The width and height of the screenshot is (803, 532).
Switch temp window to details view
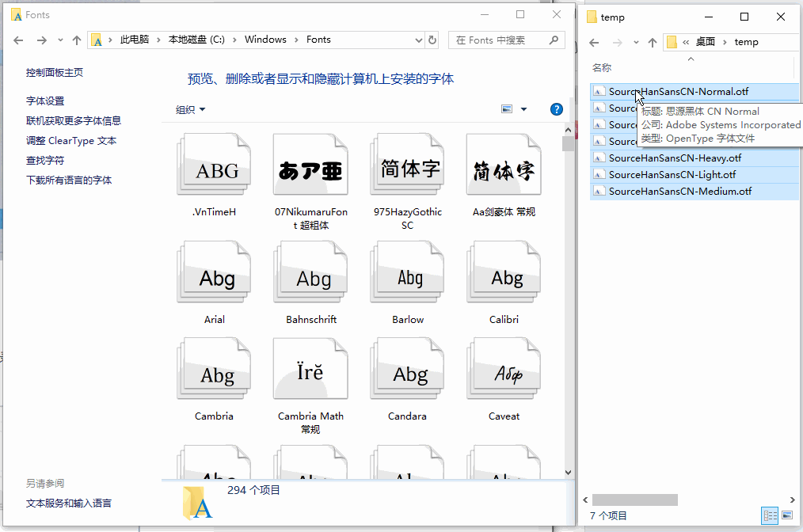771,515
